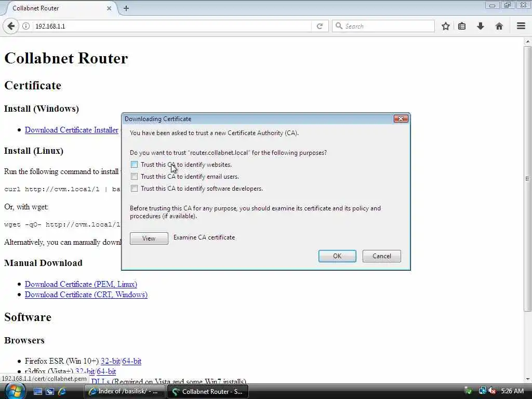Click the Collabnet Router heading
Image resolution: width=532 pixels, height=399 pixels.
click(66, 58)
